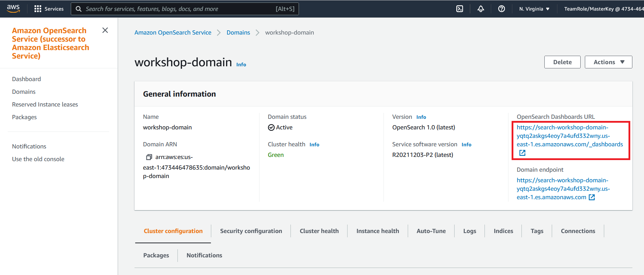The width and height of the screenshot is (644, 275).
Task: Open Dashboards URL external link icon
Action: tap(522, 153)
